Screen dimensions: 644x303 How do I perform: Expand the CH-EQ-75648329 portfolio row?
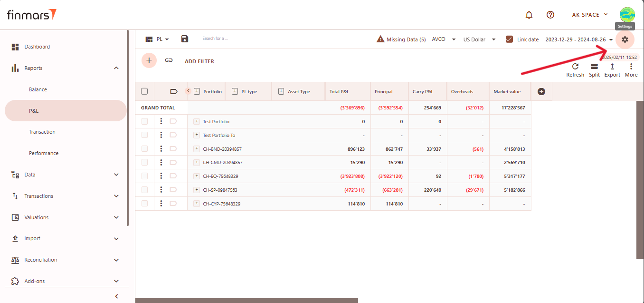[197, 176]
